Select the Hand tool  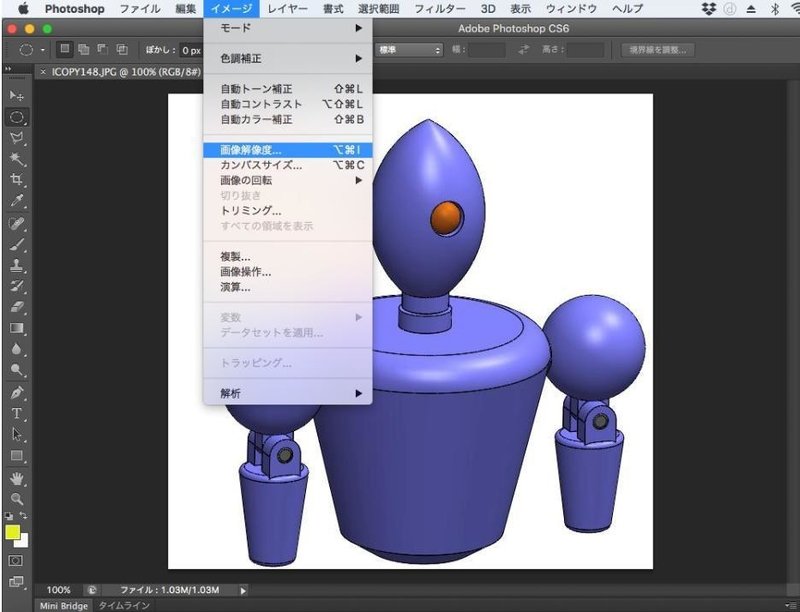point(16,478)
